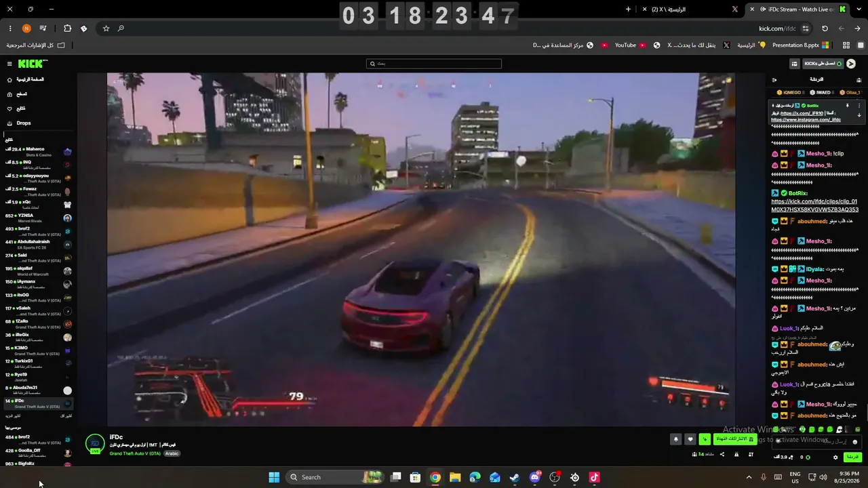Open Chrome's three-dot menu
Screen dimensions: 868x488
coord(10,28)
